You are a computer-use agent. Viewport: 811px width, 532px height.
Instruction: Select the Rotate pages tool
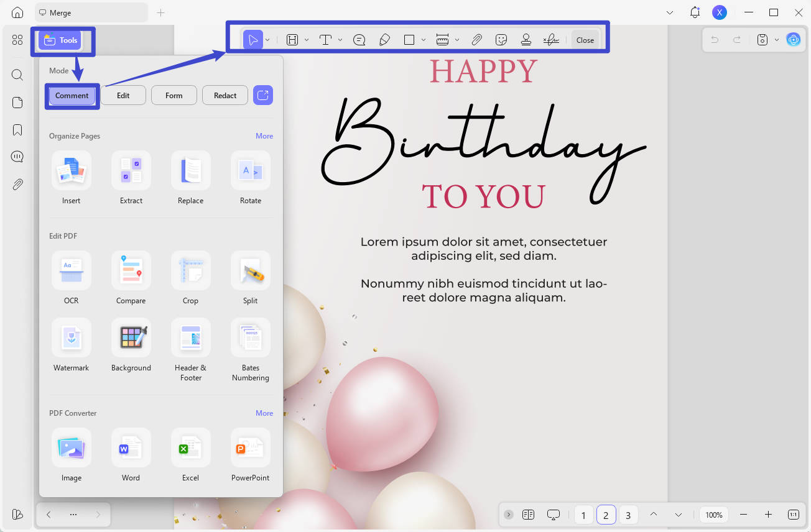pos(251,178)
